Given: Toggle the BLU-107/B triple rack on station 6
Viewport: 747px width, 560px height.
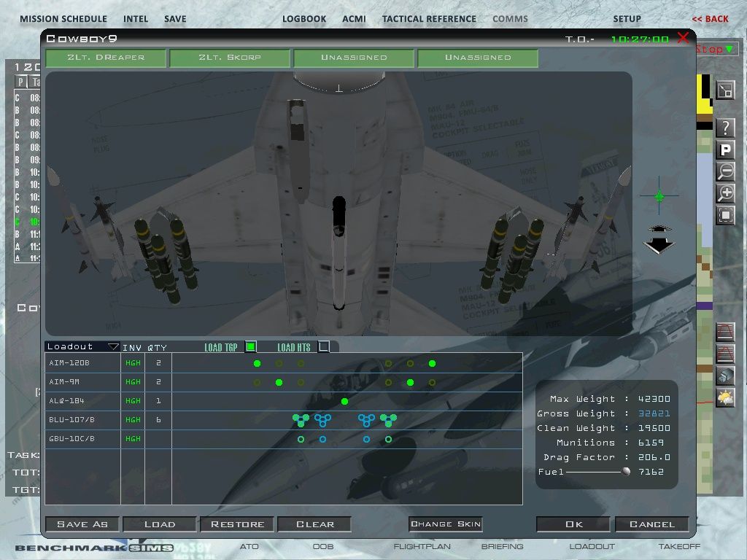Looking at the screenshot, I should tap(366, 420).
